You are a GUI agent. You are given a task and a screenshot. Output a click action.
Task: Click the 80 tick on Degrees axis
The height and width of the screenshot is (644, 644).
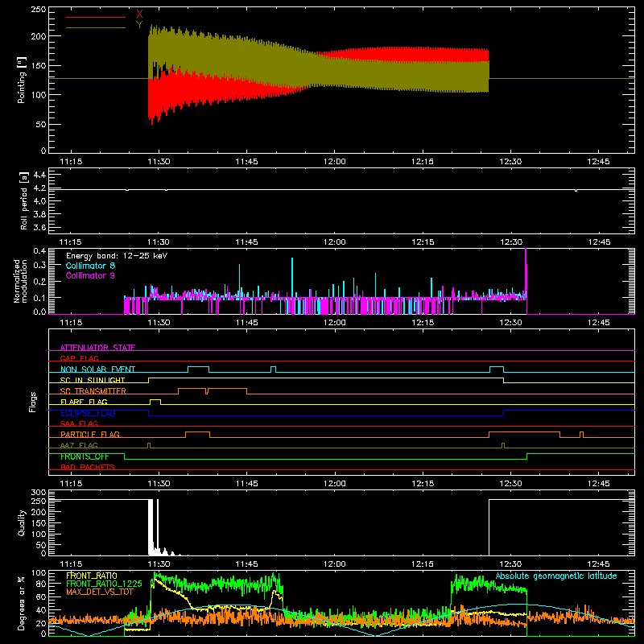coord(41,584)
